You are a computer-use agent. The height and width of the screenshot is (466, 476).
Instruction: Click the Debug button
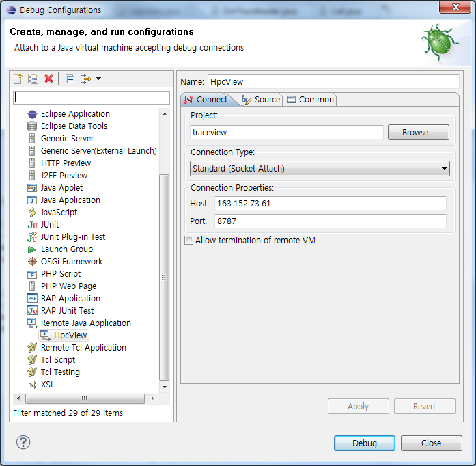pyautogui.click(x=365, y=443)
